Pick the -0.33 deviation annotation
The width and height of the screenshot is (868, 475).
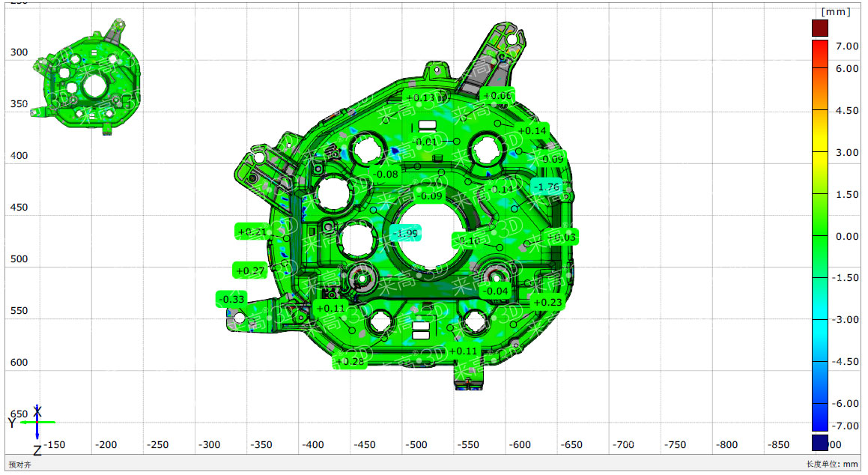(233, 299)
